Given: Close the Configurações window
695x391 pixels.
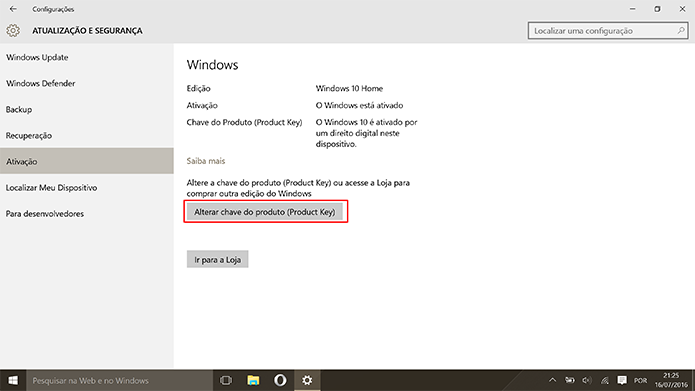Looking at the screenshot, I should coord(682,9).
